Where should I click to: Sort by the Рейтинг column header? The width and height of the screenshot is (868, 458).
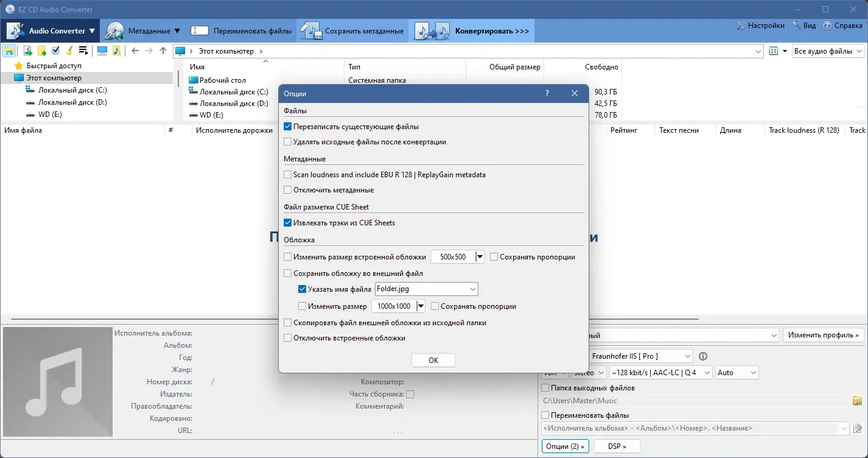630,130
